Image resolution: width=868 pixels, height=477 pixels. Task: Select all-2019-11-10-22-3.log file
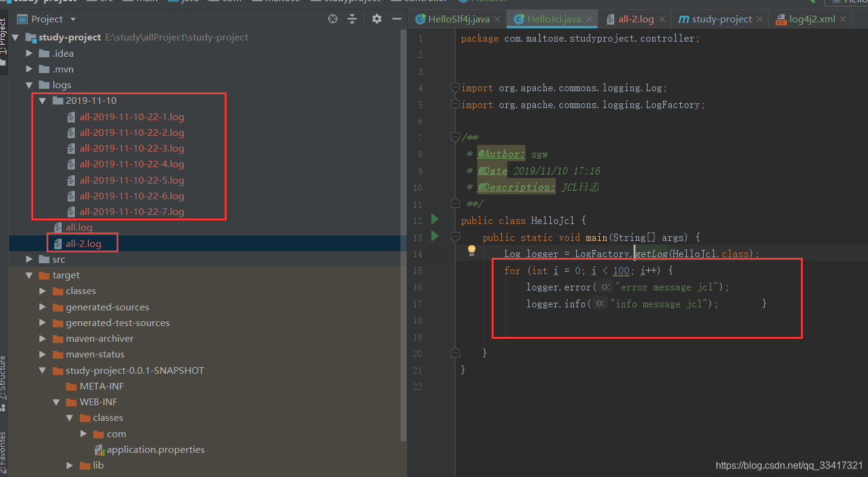(132, 148)
